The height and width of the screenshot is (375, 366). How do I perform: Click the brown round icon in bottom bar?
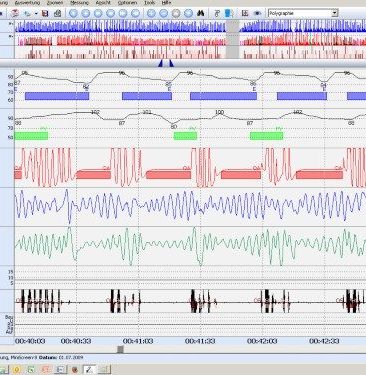75,369
